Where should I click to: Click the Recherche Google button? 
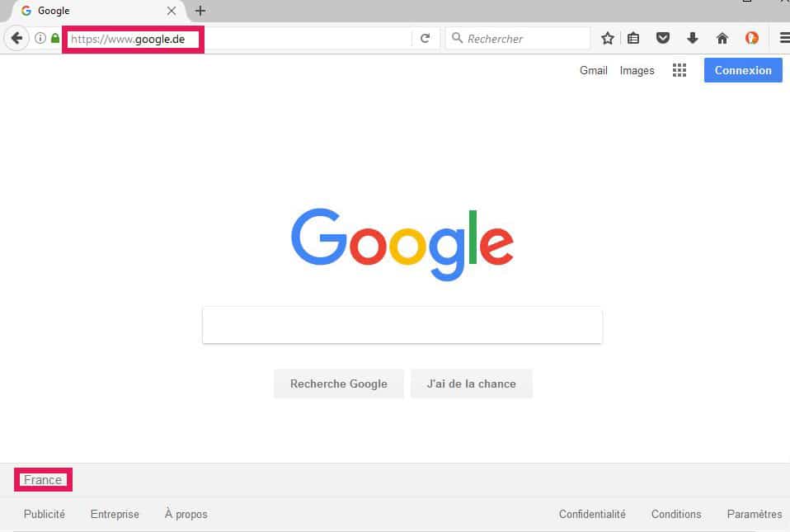point(339,384)
